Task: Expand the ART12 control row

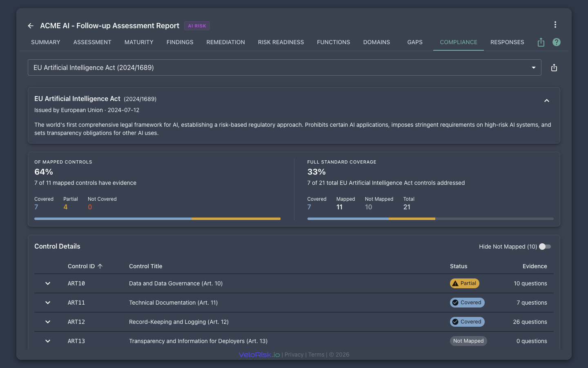Action: [48, 322]
